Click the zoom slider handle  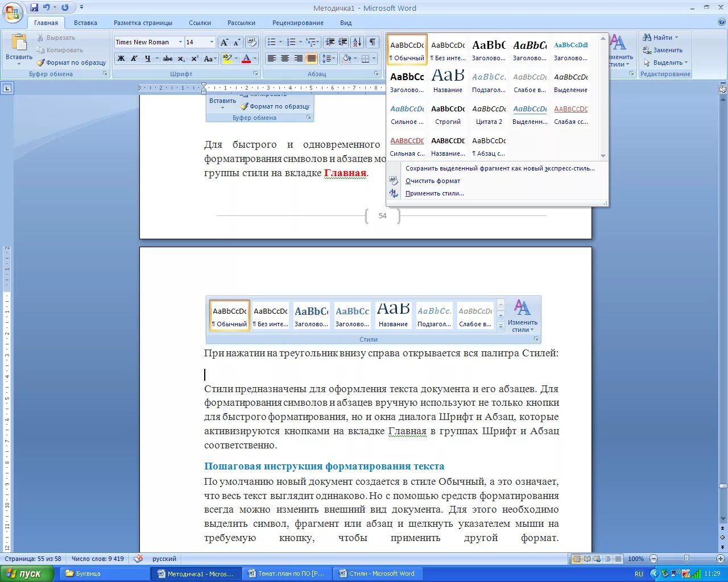(686, 559)
